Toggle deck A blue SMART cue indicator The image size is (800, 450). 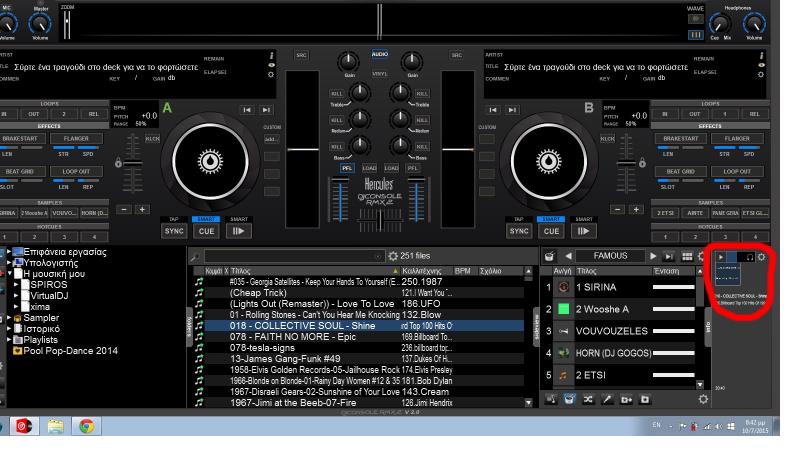206,219
